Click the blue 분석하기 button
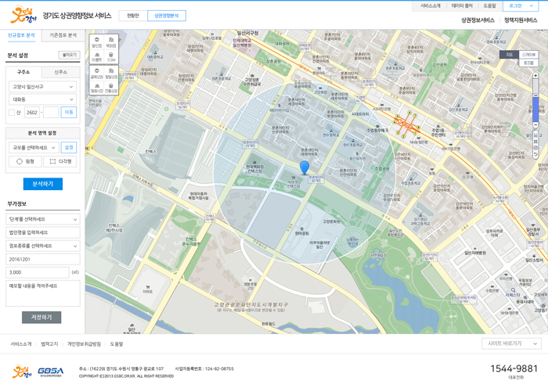This screenshot has width=548, height=392. pos(42,184)
